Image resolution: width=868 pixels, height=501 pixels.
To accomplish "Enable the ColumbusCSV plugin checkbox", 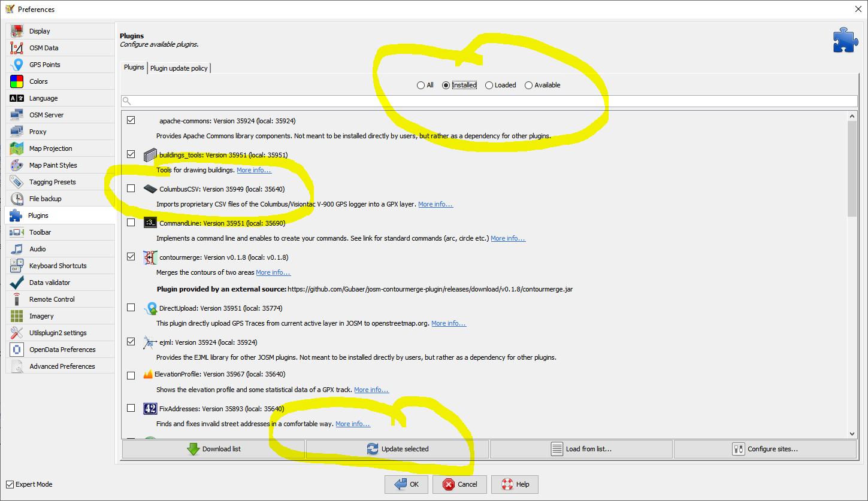I will (x=131, y=189).
